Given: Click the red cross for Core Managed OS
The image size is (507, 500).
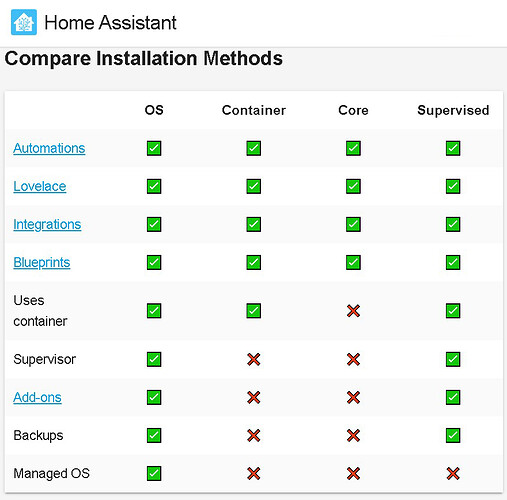Looking at the screenshot, I should [x=353, y=473].
